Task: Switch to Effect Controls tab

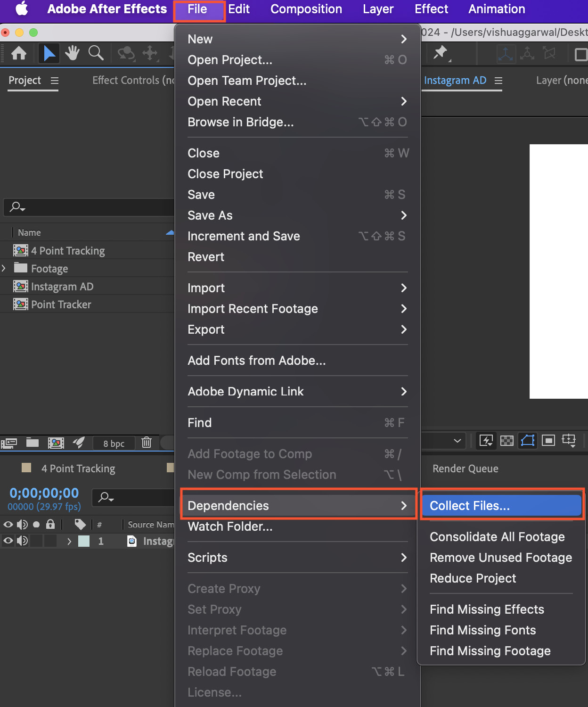Action: point(133,81)
